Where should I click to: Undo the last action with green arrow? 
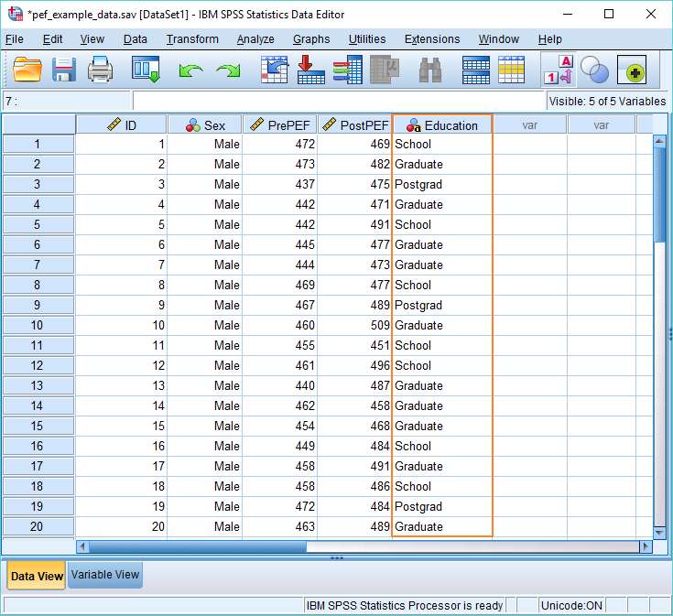point(191,70)
